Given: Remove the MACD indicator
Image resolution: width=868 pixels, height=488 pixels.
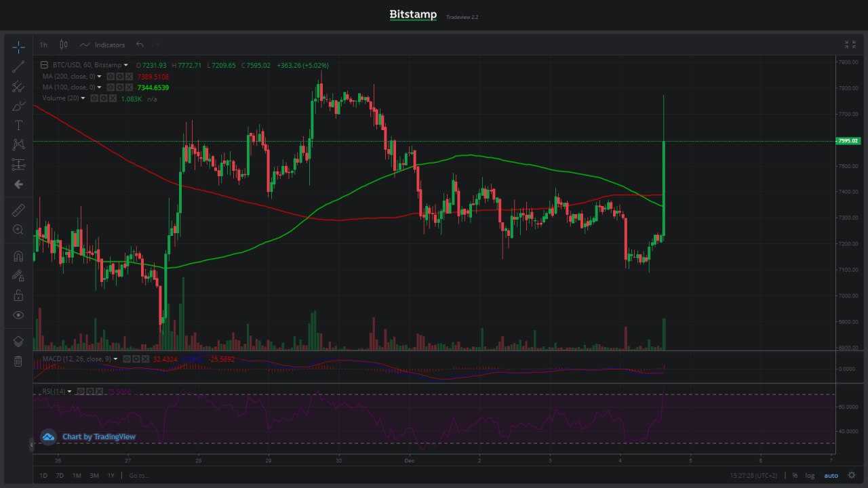Looking at the screenshot, I should coord(144,359).
